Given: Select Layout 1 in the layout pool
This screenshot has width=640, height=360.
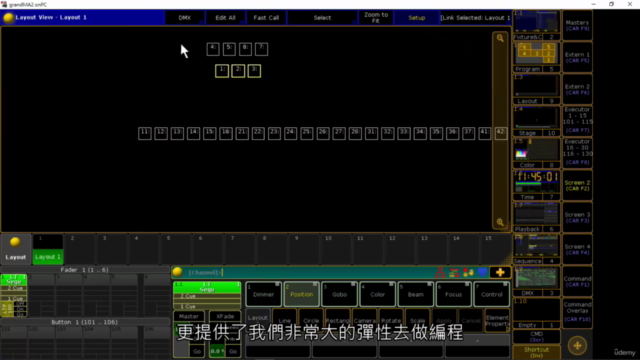Looking at the screenshot, I should (48, 249).
